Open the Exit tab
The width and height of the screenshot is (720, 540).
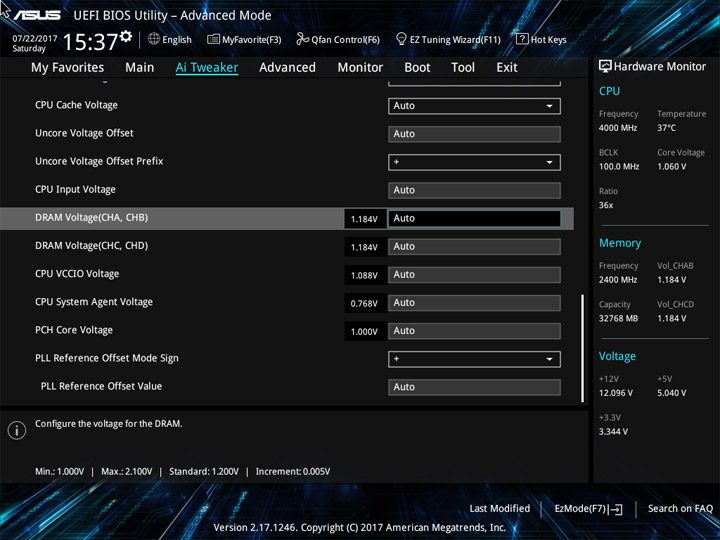pyautogui.click(x=507, y=68)
